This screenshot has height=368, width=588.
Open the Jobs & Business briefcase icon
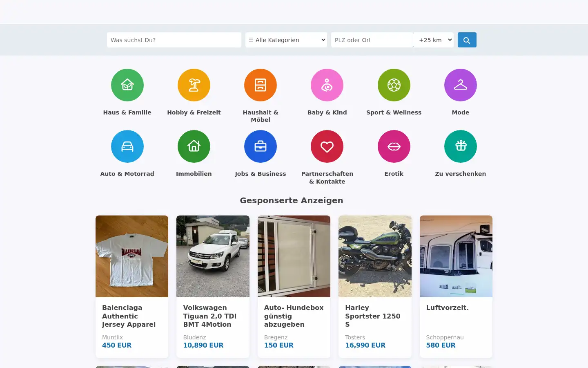pos(261,146)
